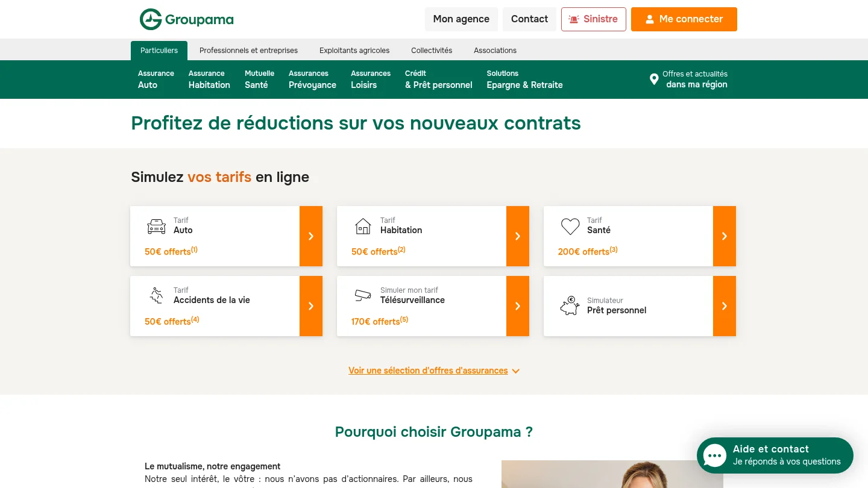Click the Tarif Auto card title
Image resolution: width=868 pixels, height=488 pixels.
click(x=183, y=225)
